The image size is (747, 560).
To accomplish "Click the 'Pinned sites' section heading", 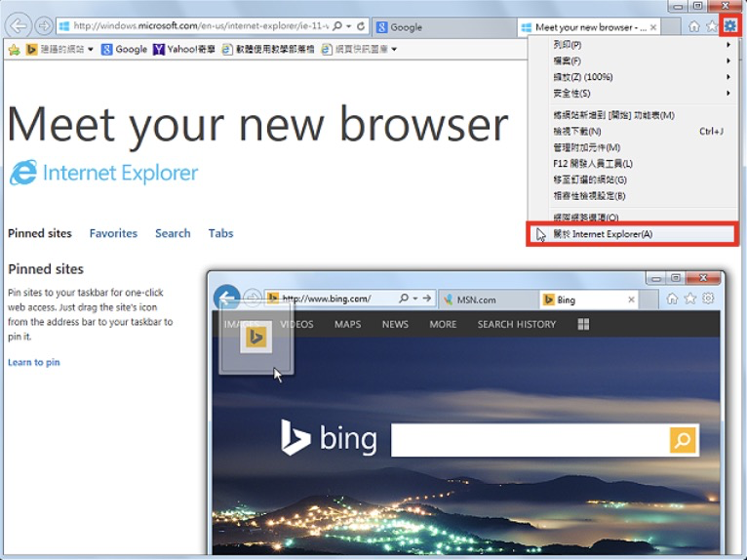I will click(46, 269).
